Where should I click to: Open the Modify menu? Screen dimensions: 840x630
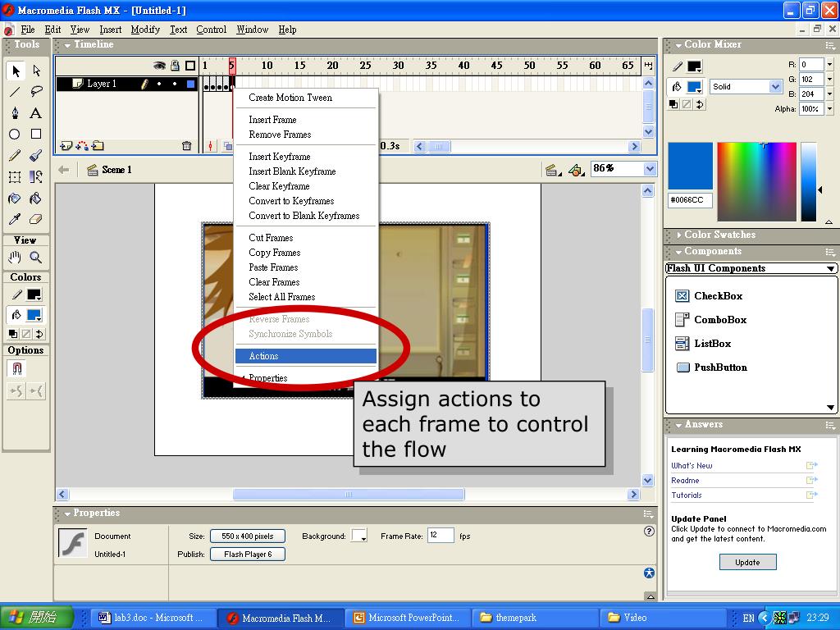[145, 30]
